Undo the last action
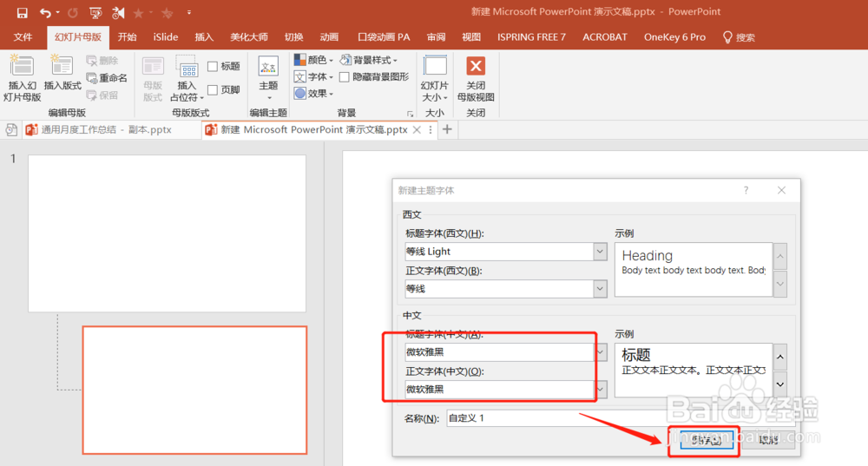The height and width of the screenshot is (466, 868). 45,12
